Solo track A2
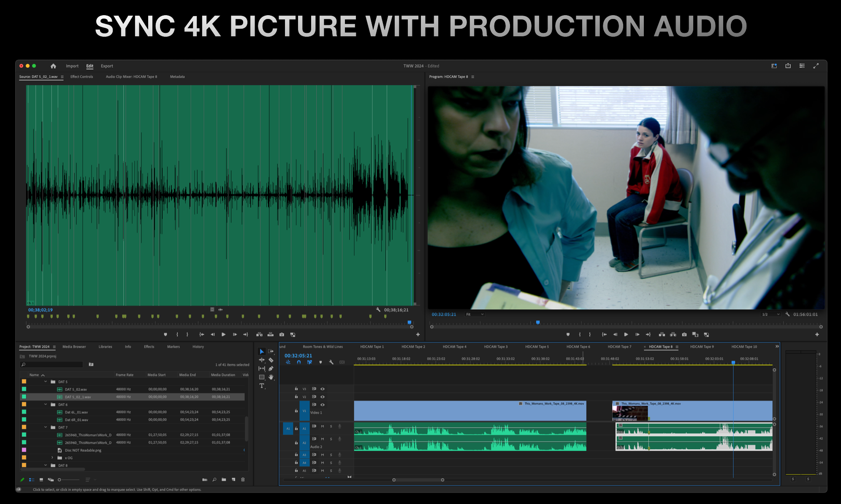The width and height of the screenshot is (841, 504). point(331,439)
